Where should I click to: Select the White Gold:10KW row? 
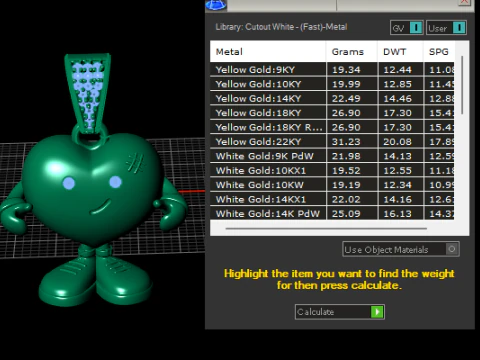pyautogui.click(x=332, y=185)
